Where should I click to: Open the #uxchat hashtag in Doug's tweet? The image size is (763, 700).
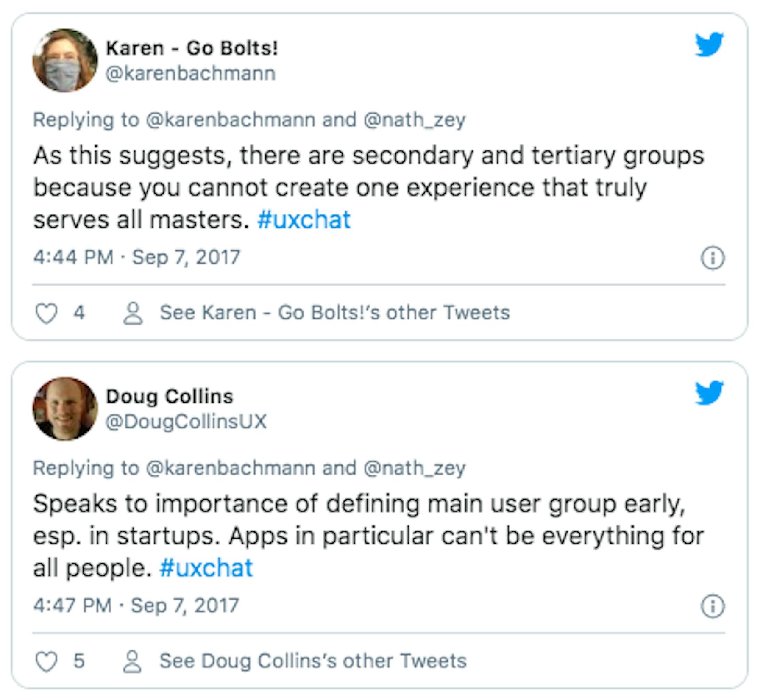tap(206, 568)
